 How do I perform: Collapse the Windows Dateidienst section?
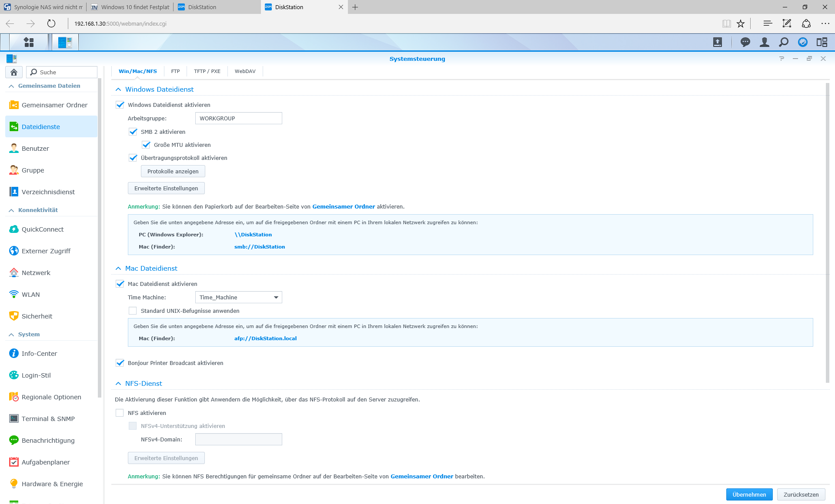118,90
